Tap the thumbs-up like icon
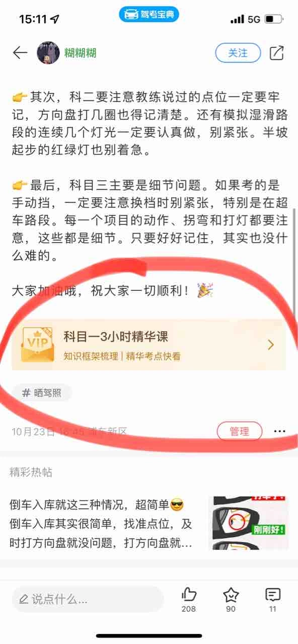This screenshot has width=298, height=644. coord(189,595)
